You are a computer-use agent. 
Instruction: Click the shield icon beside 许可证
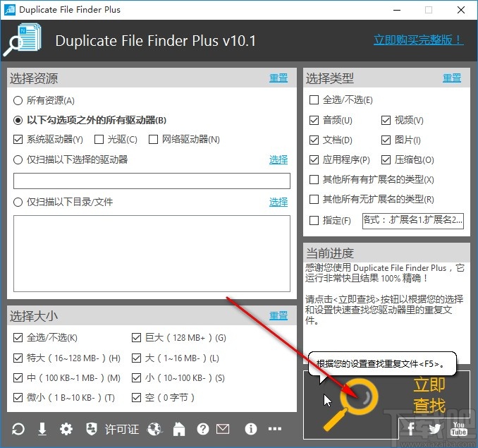point(92,429)
